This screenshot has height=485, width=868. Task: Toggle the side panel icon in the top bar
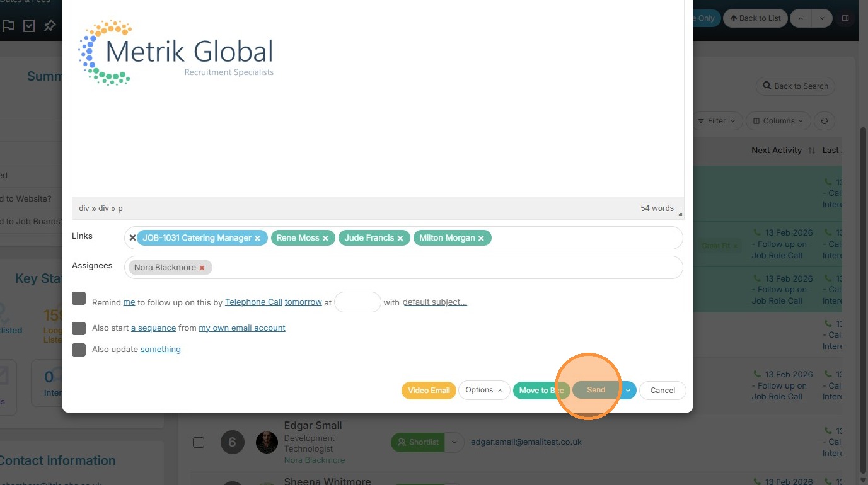[845, 18]
